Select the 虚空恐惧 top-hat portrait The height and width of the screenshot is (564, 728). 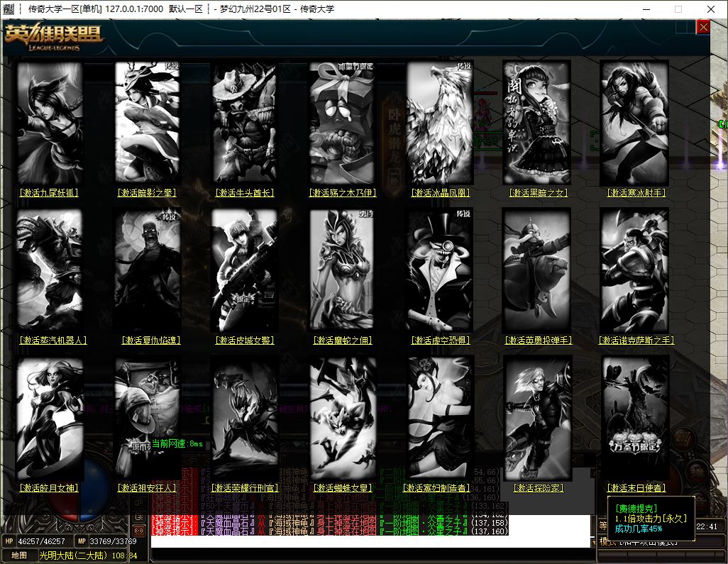(440, 270)
